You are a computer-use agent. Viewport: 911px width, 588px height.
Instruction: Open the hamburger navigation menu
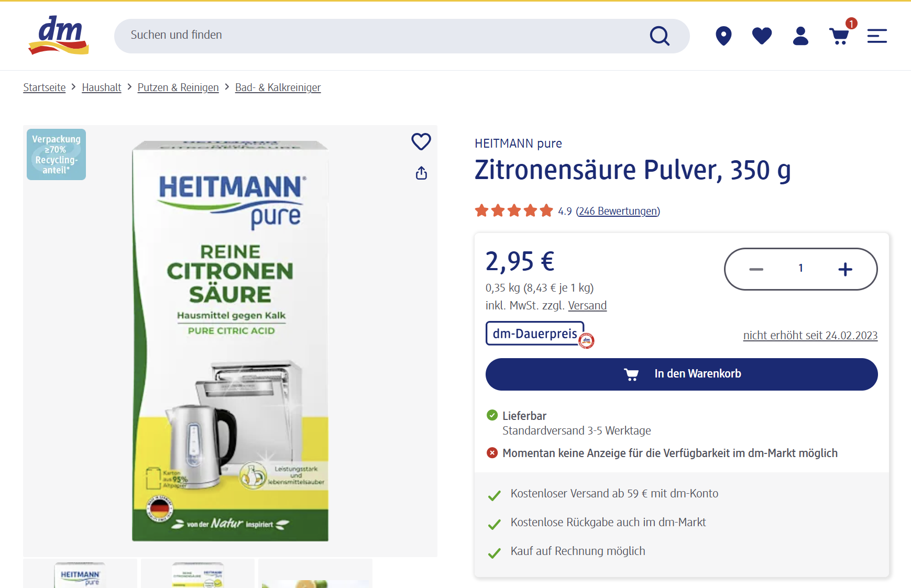(x=877, y=36)
